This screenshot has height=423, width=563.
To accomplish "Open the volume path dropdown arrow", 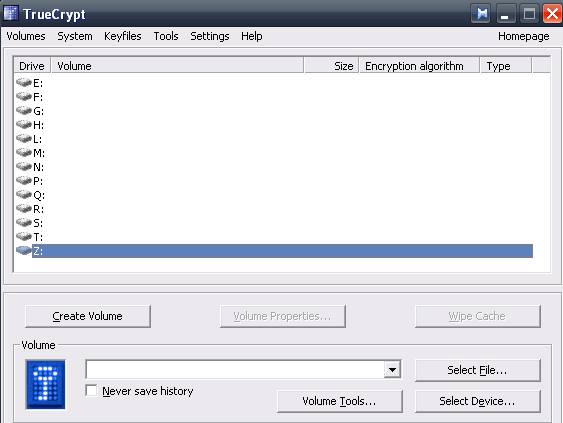I will 392,369.
